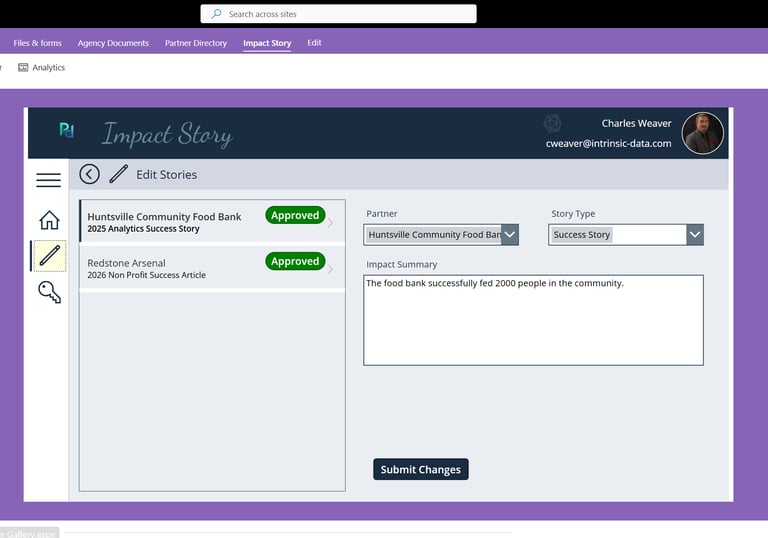
Task: Click the Submit Changes button
Action: click(421, 469)
